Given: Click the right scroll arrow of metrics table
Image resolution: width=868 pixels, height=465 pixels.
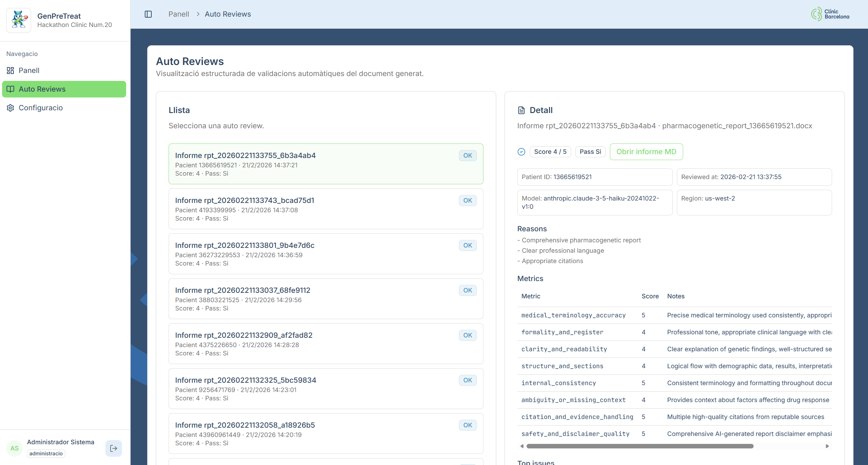Looking at the screenshot, I should coord(827,446).
